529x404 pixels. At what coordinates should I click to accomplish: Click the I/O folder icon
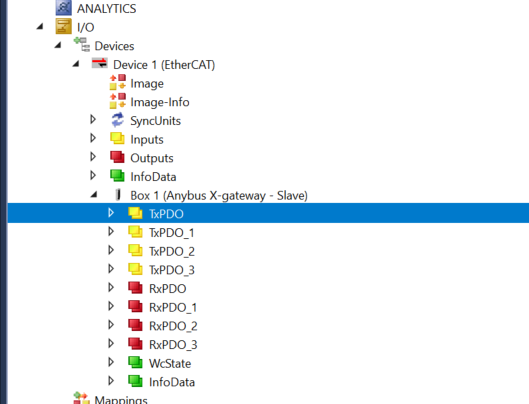click(64, 27)
